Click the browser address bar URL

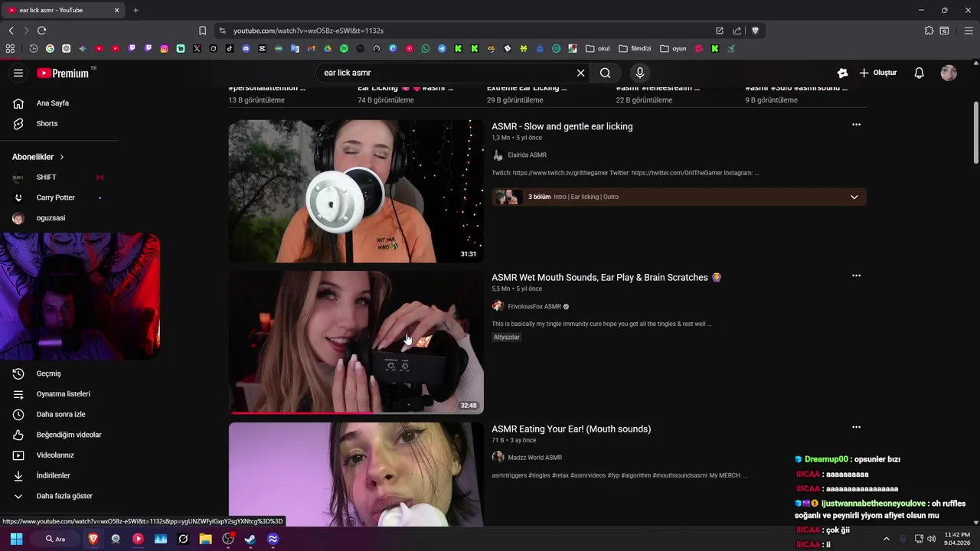pyautogui.click(x=308, y=31)
